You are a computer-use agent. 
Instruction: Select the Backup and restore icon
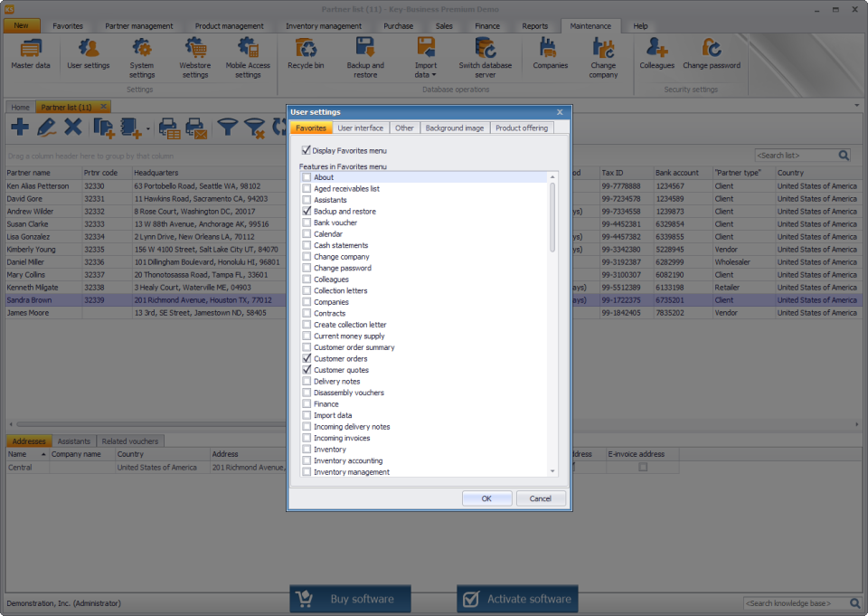click(364, 56)
